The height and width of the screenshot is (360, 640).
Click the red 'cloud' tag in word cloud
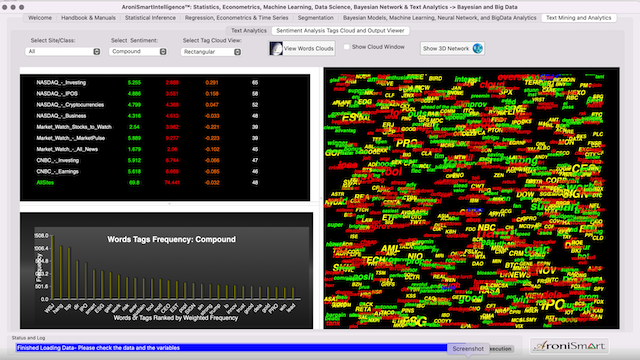tap(492, 84)
